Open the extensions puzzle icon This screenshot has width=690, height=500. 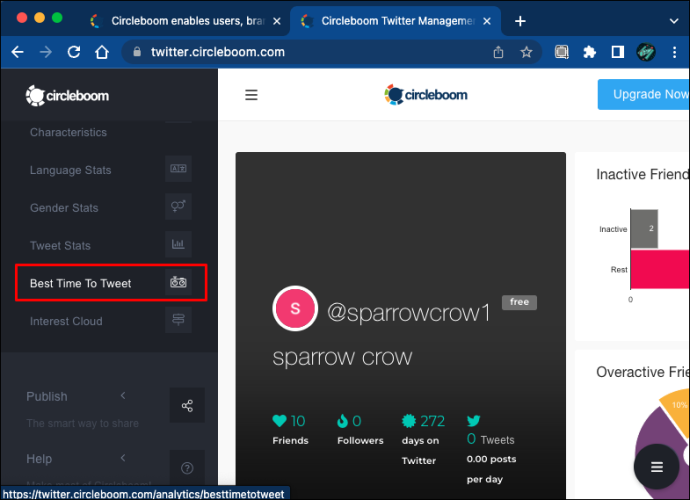click(x=589, y=52)
